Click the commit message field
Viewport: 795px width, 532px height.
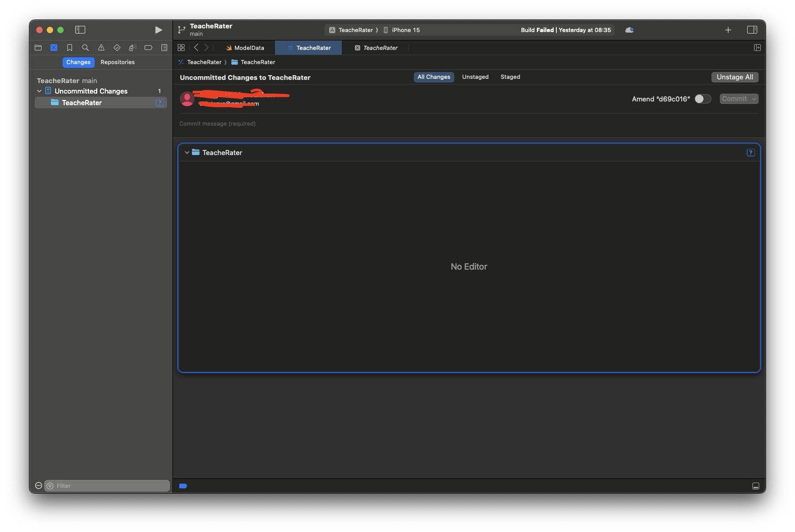coord(469,124)
